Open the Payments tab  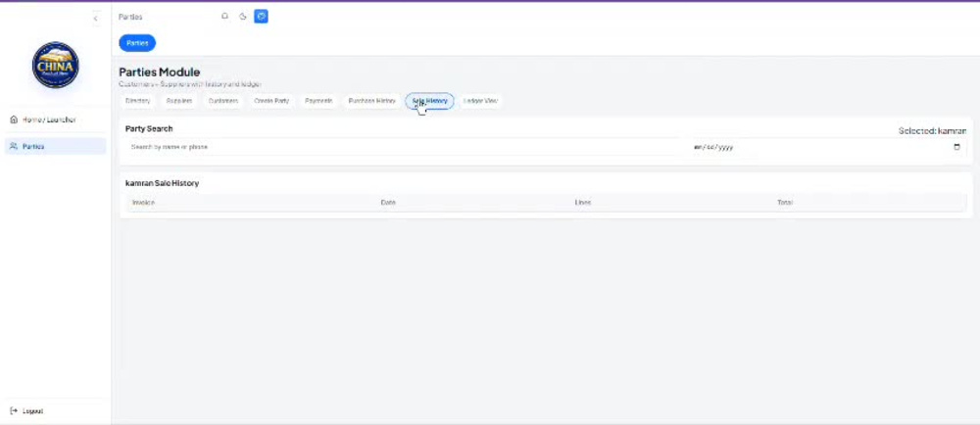click(x=318, y=101)
